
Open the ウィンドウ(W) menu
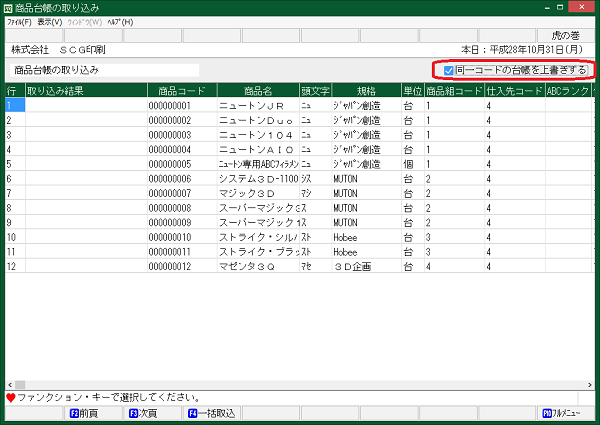click(x=85, y=22)
